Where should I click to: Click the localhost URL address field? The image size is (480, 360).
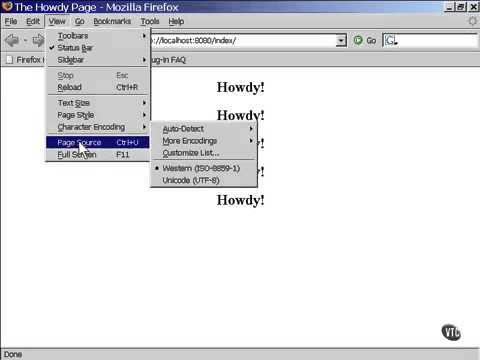(242, 40)
